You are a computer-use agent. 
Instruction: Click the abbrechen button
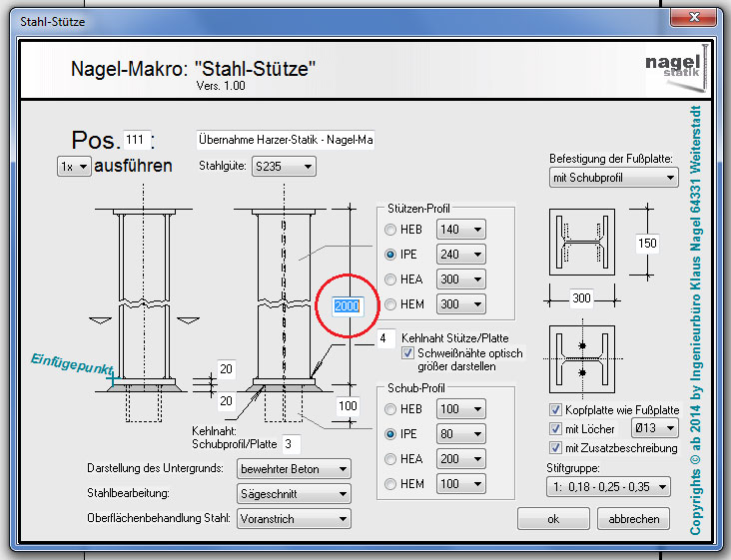(633, 519)
